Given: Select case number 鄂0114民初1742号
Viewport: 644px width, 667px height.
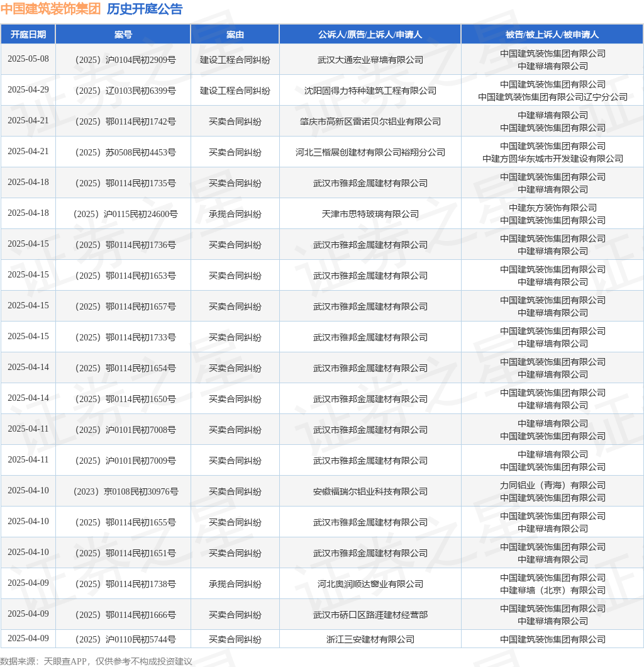Looking at the screenshot, I should pos(141,121).
